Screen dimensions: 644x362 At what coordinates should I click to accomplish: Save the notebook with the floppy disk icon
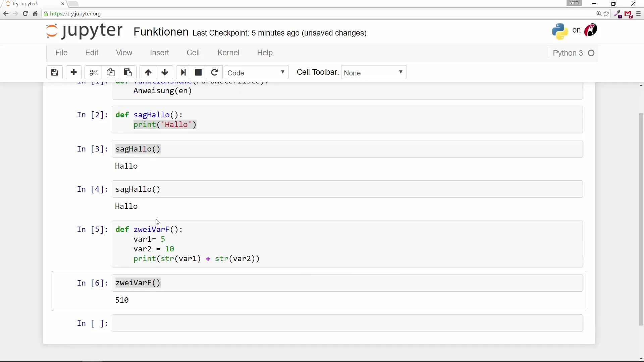54,72
